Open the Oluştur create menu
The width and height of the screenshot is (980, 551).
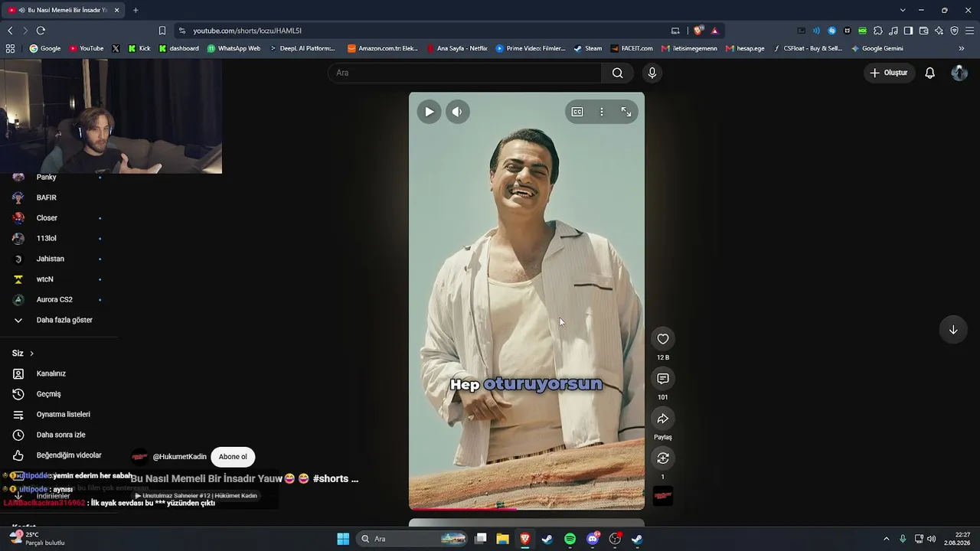(x=889, y=73)
